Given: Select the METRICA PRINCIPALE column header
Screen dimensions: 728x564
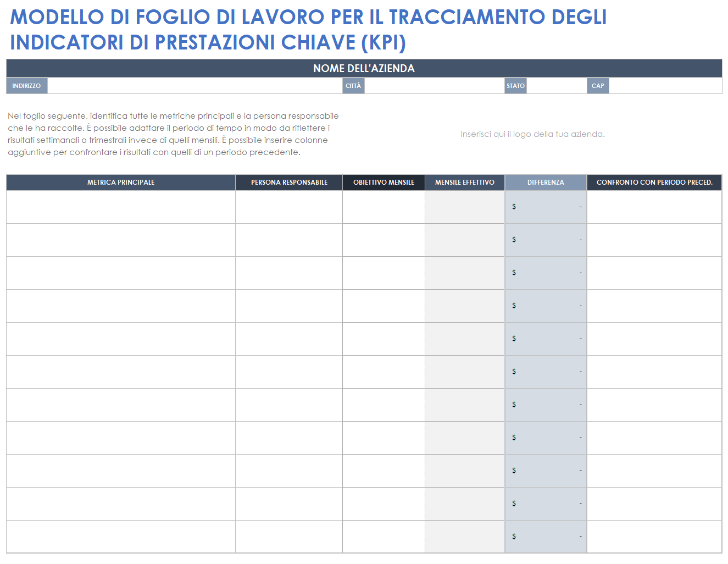Looking at the screenshot, I should tap(121, 183).
